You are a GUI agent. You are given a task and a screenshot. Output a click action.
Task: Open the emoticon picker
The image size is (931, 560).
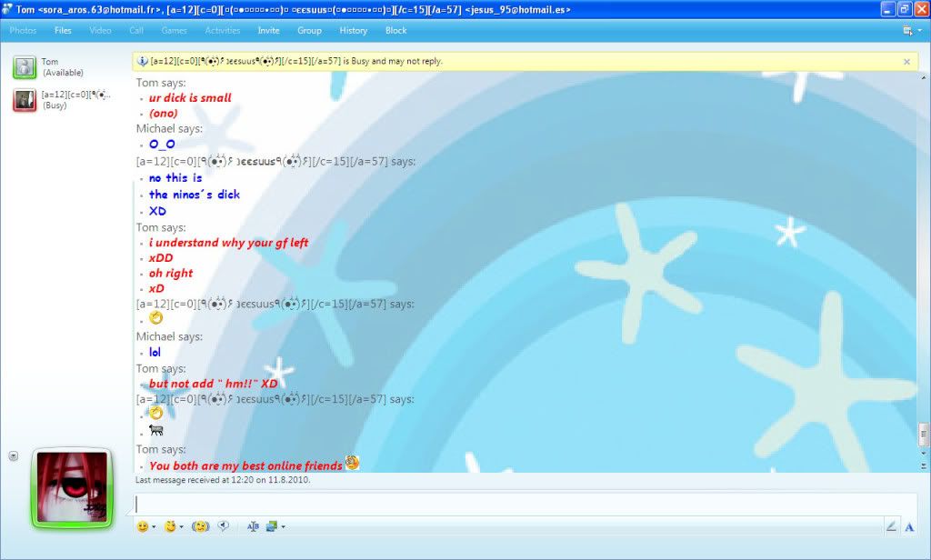142,526
